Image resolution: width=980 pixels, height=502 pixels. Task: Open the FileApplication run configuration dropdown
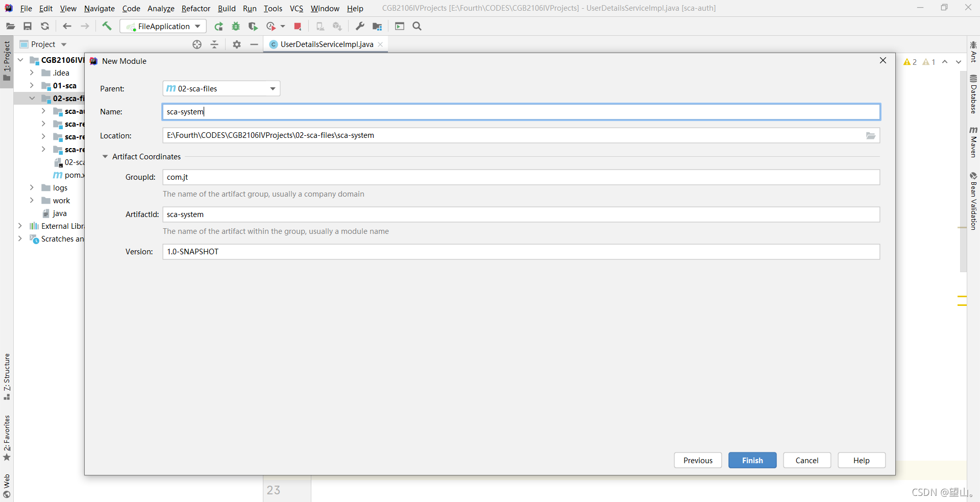(x=163, y=26)
